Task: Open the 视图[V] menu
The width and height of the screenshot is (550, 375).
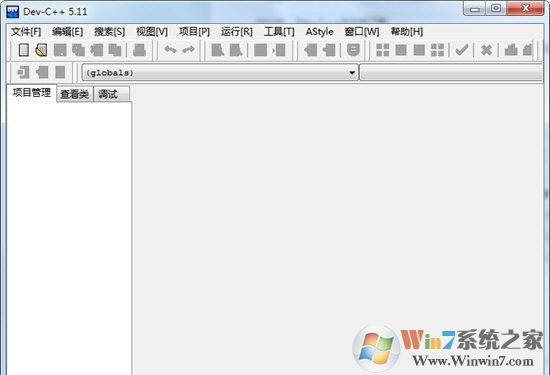Action: pyautogui.click(x=152, y=32)
